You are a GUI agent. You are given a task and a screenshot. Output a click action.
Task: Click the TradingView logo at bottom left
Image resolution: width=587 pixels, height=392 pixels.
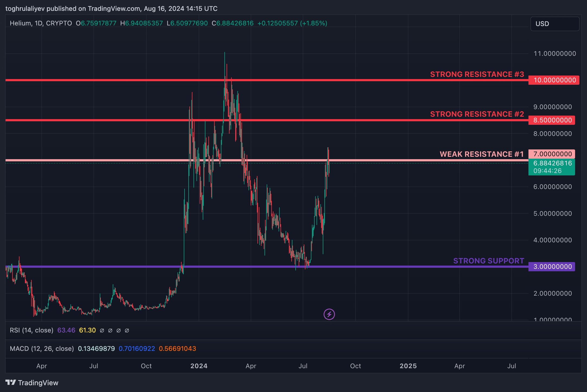(32, 383)
